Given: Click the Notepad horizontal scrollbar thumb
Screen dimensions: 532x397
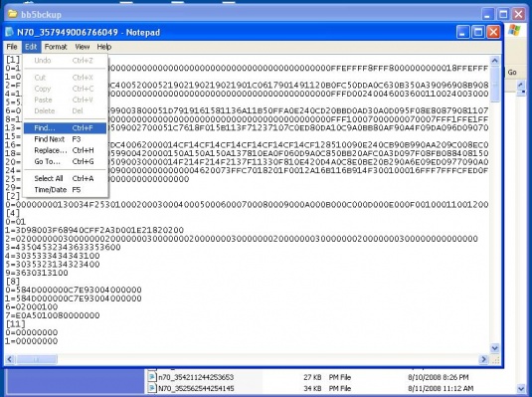Looking at the screenshot, I should point(37,359).
